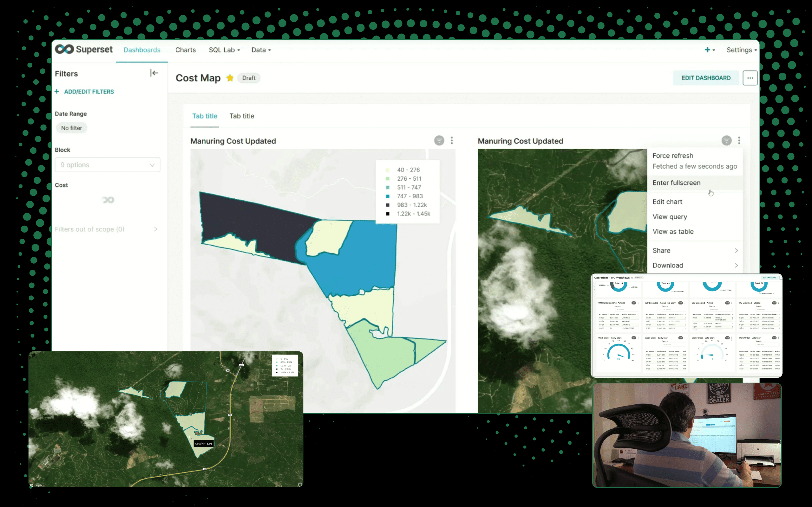Click the favorite star next to Cost Map
This screenshot has width=812, height=507.
click(x=230, y=78)
